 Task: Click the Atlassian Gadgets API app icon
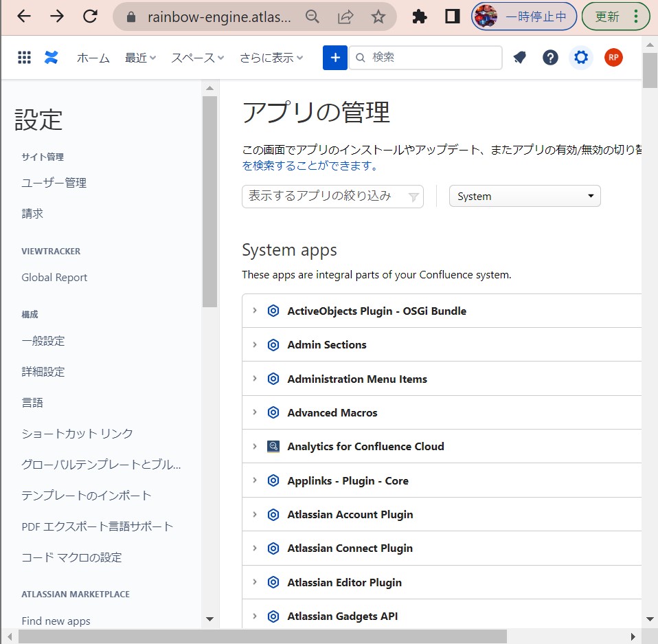tap(273, 617)
